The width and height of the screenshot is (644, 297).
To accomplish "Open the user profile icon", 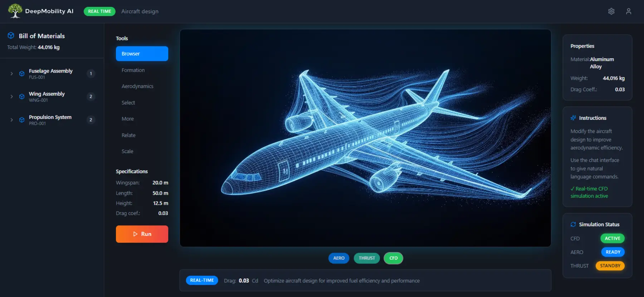I will click(629, 11).
